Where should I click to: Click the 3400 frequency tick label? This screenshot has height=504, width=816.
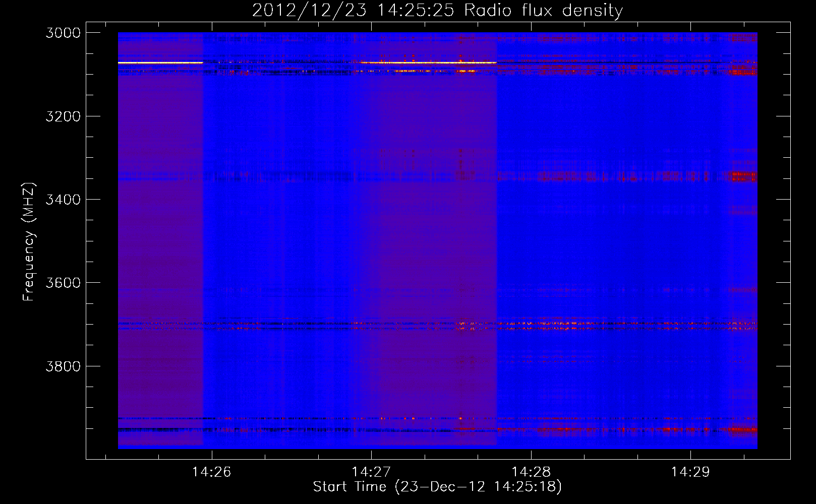[63, 200]
